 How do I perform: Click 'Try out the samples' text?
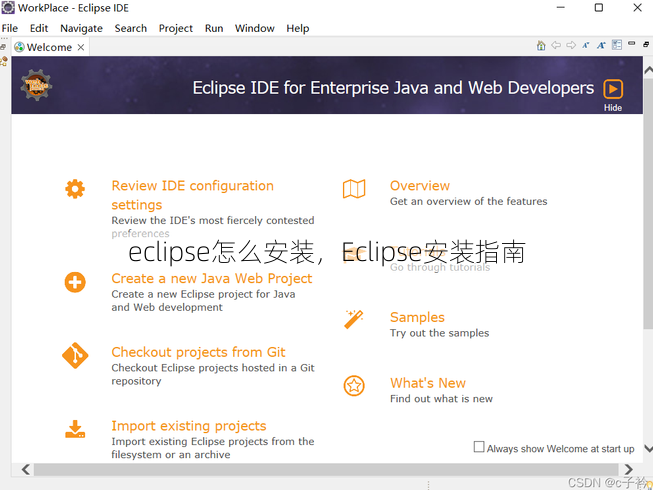point(439,333)
